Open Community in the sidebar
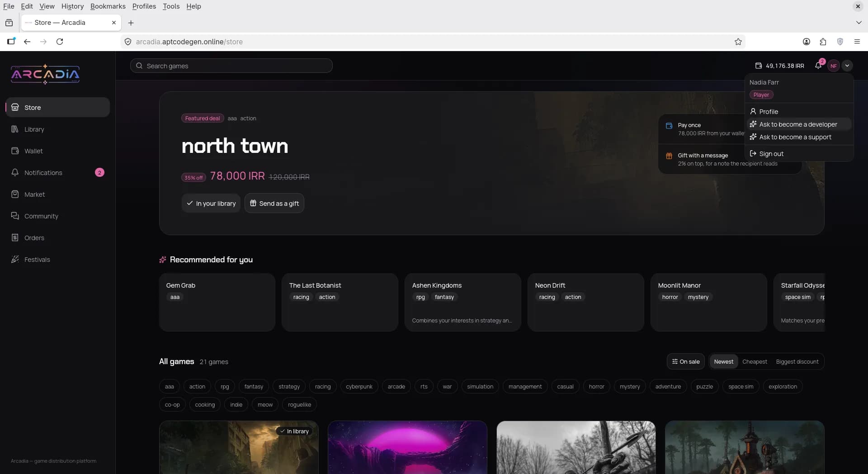This screenshot has height=474, width=868. coord(58,216)
